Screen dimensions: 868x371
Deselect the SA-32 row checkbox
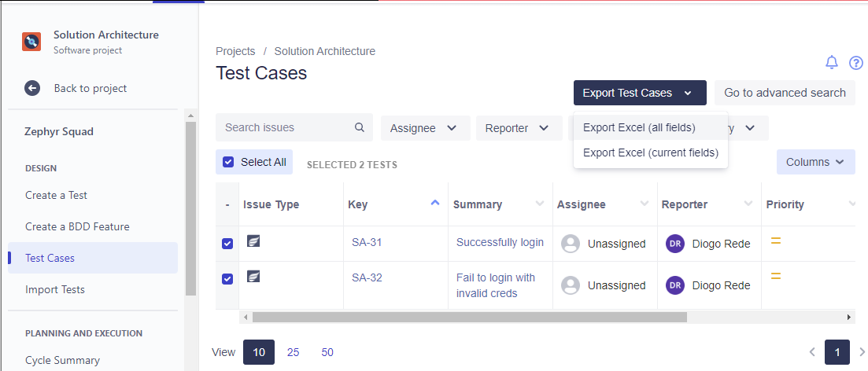click(x=227, y=279)
